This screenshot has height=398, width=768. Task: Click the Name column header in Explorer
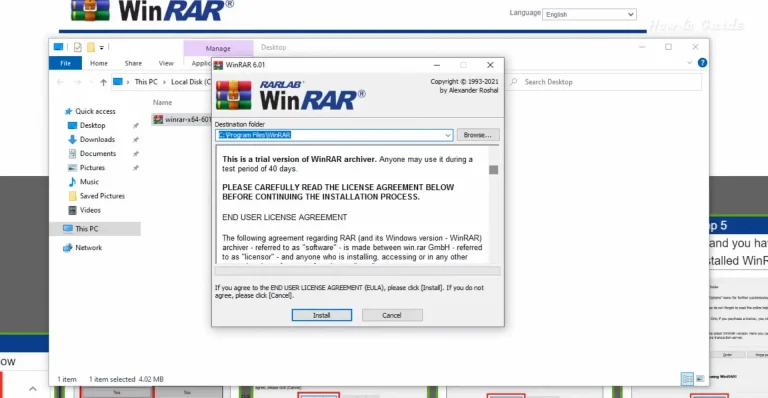(x=162, y=102)
